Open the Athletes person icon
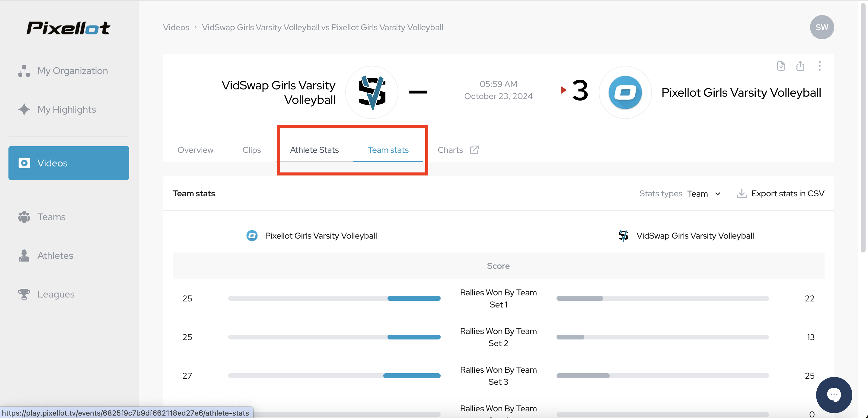This screenshot has height=418, width=868. pyautogui.click(x=24, y=256)
